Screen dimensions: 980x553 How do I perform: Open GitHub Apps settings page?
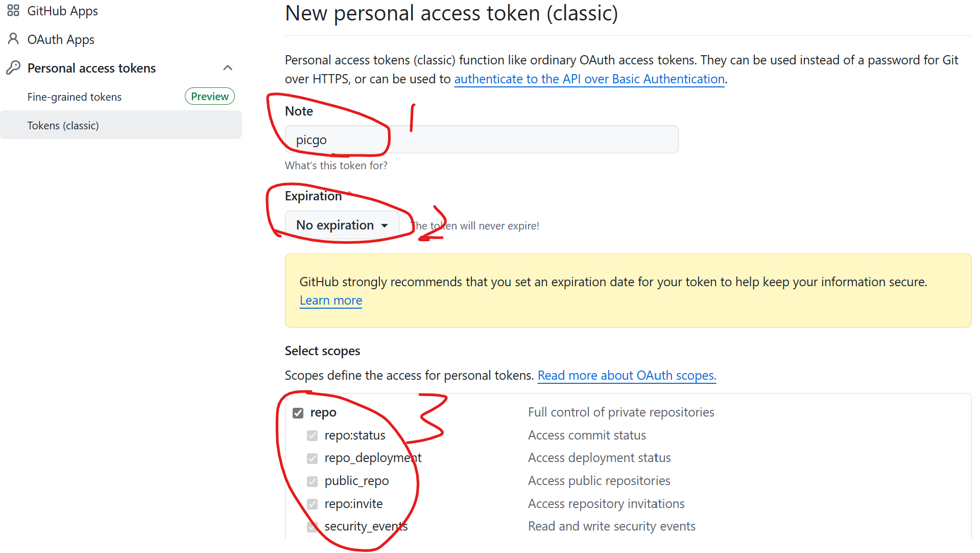tap(62, 11)
